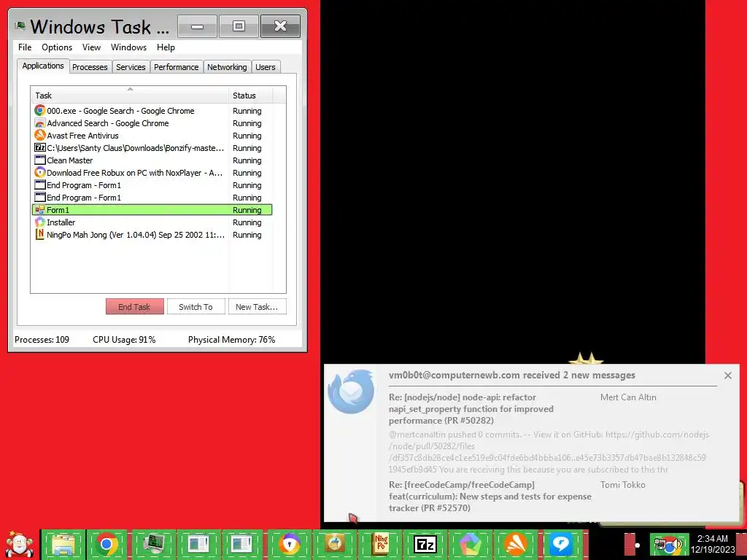Click the Thunderbird icon in the notification
This screenshot has height=560, width=747.
(351, 392)
